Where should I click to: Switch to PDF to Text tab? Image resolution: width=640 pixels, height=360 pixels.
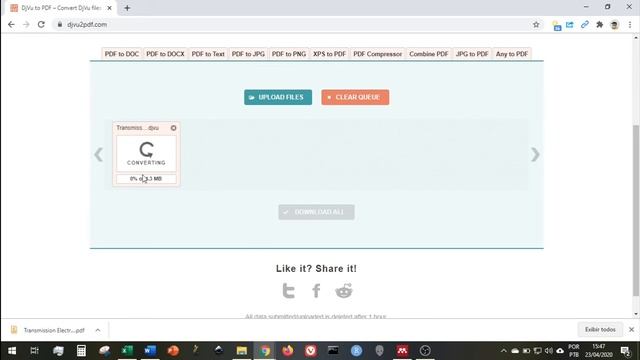pyautogui.click(x=208, y=54)
